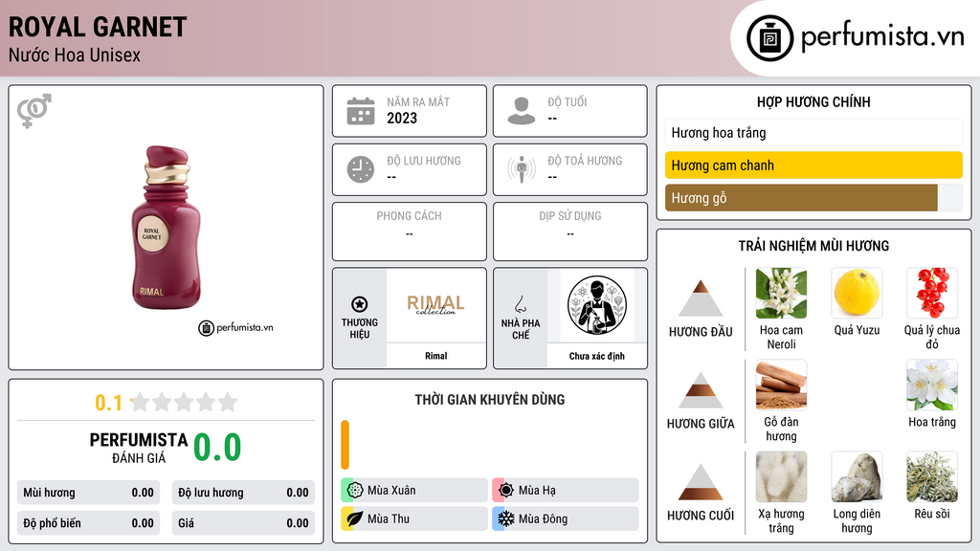Click the Trải nghiệm mùi hương heading
Viewport: 980px width, 551px height.
813,246
